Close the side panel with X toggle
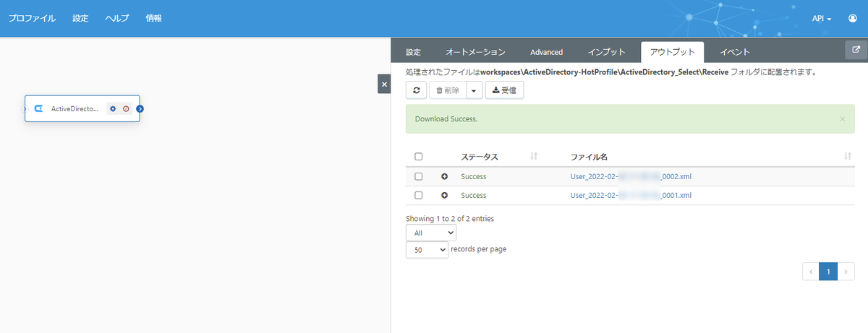This screenshot has height=333, width=868. [384, 84]
